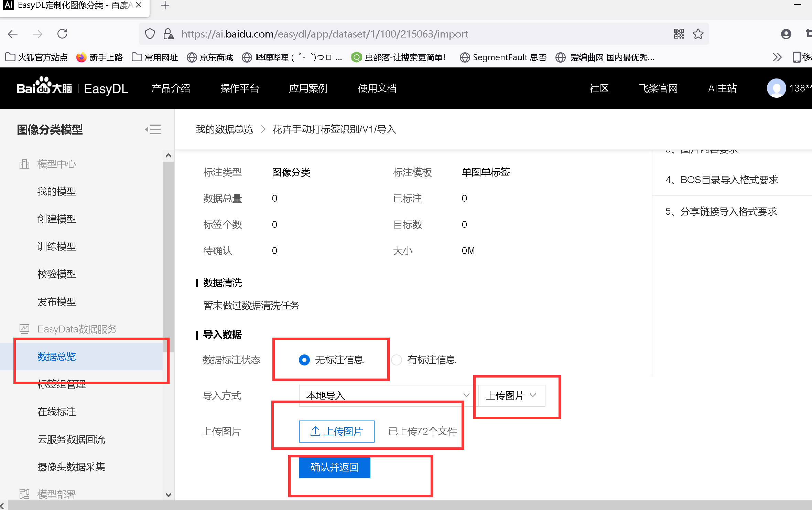This screenshot has width=812, height=510.
Task: Click the 模型部署 sidebar icon
Action: [24, 494]
